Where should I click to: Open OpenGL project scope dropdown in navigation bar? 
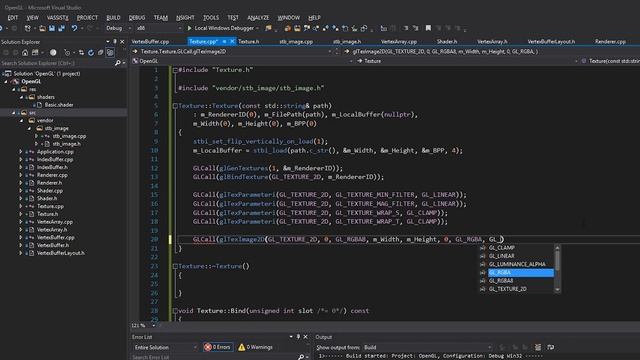point(243,61)
